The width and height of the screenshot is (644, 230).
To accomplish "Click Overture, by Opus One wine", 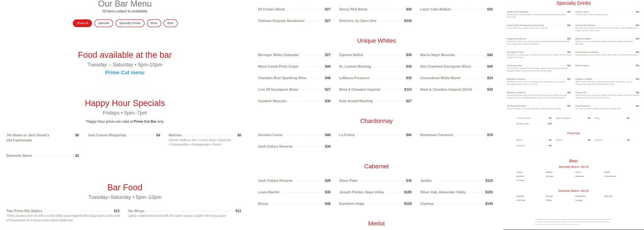I will pos(358,21).
